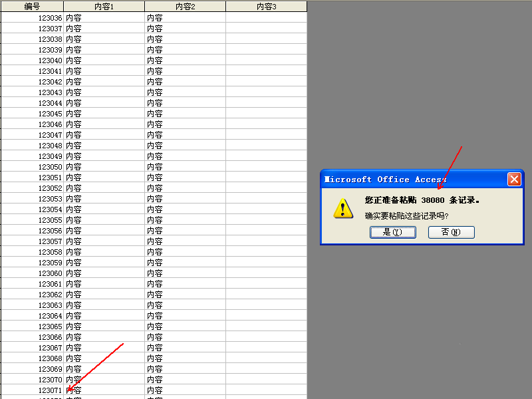Click cell with number 123064
The width and height of the screenshot is (532, 399).
(x=32, y=315)
